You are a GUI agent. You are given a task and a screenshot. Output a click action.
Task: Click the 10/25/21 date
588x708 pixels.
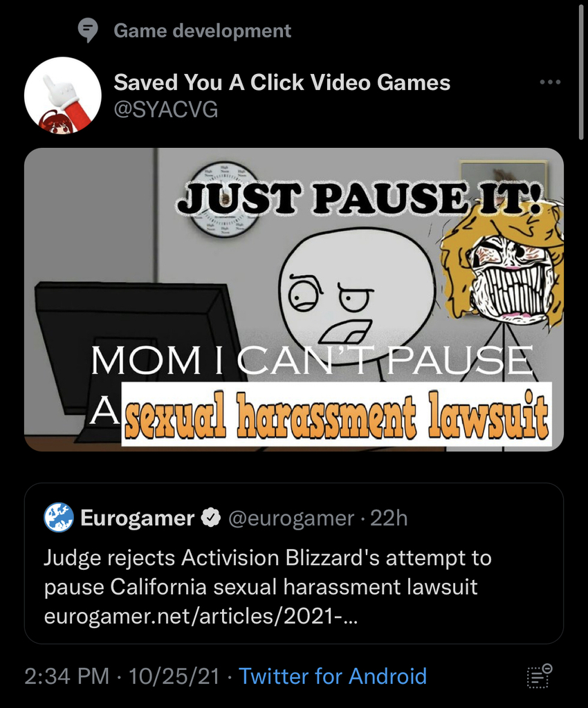pos(174,676)
